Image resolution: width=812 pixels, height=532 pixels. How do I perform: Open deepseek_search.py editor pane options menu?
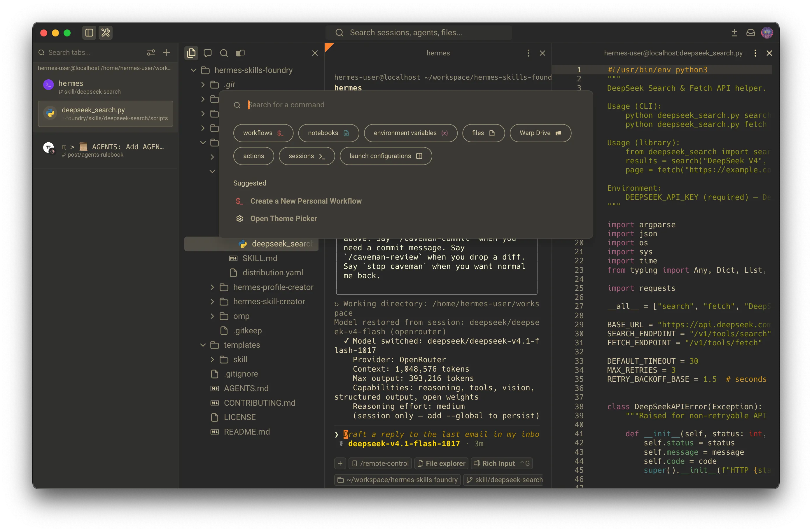[755, 53]
